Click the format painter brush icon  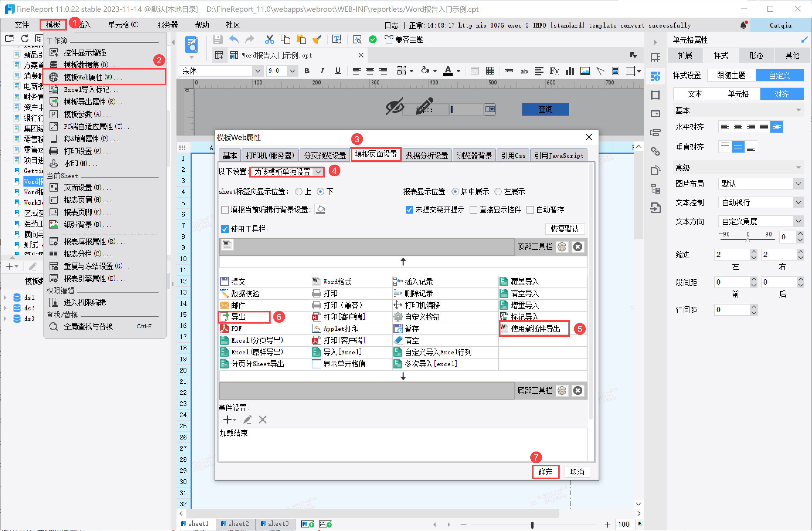[x=317, y=40]
